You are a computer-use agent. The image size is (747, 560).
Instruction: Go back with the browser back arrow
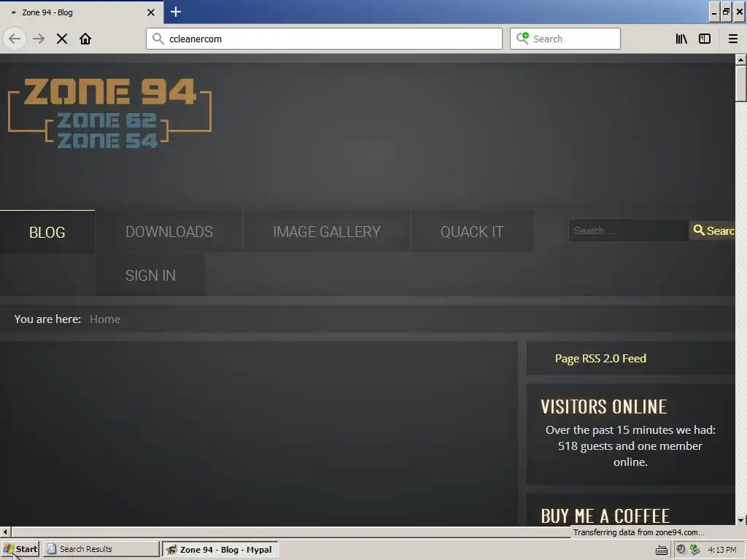point(15,39)
